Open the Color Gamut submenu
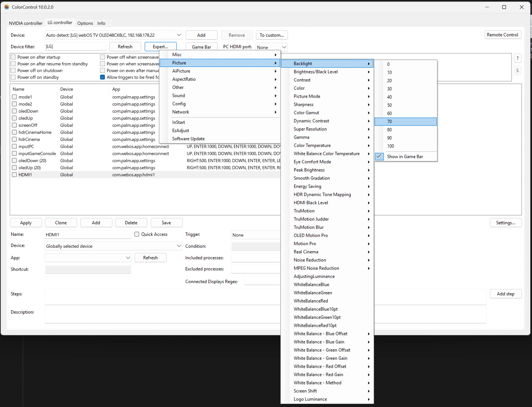Viewport: 532px width, 407px height. click(327, 113)
